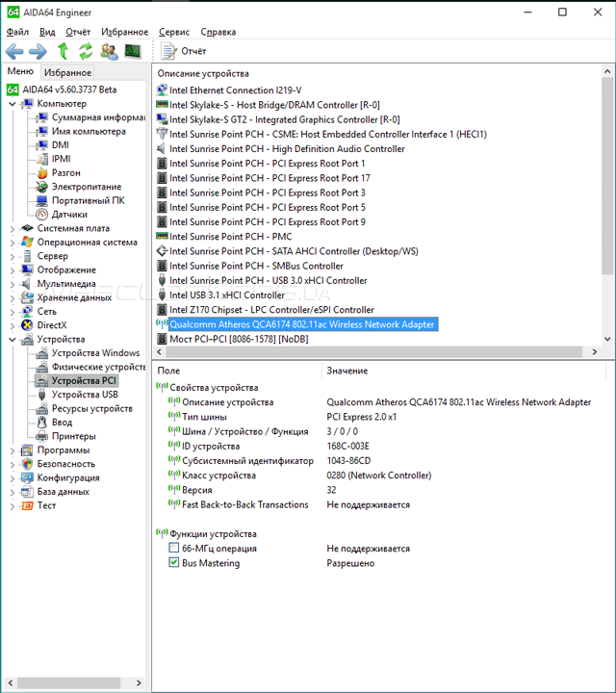Click the DirectX Xbox icon
The image size is (616, 693).
[x=27, y=325]
